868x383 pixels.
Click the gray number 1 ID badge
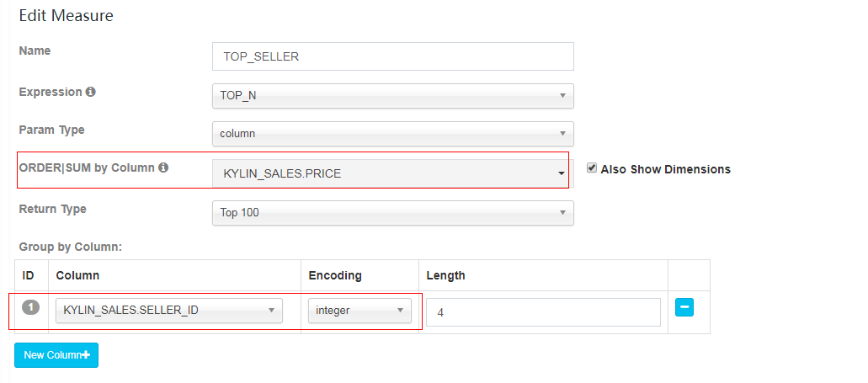coord(31,306)
